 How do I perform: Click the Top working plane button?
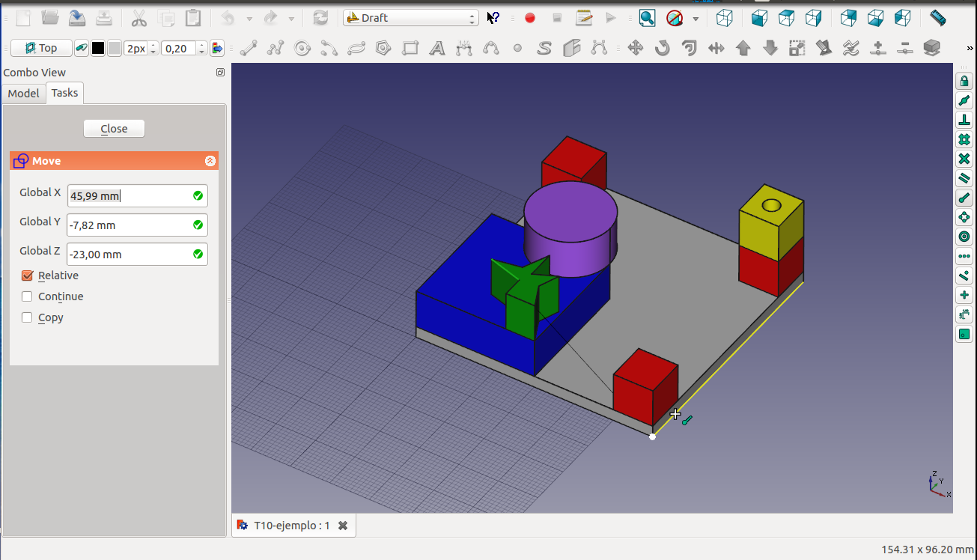(41, 48)
